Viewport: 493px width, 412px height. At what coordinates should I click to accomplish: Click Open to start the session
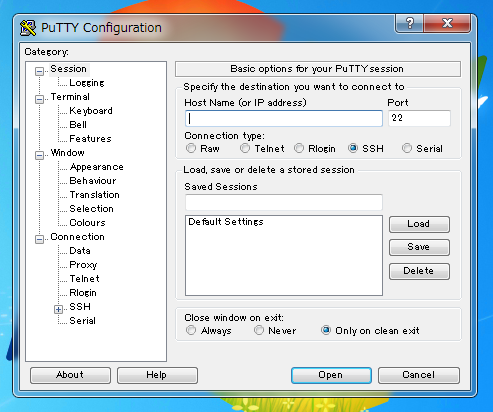331,375
